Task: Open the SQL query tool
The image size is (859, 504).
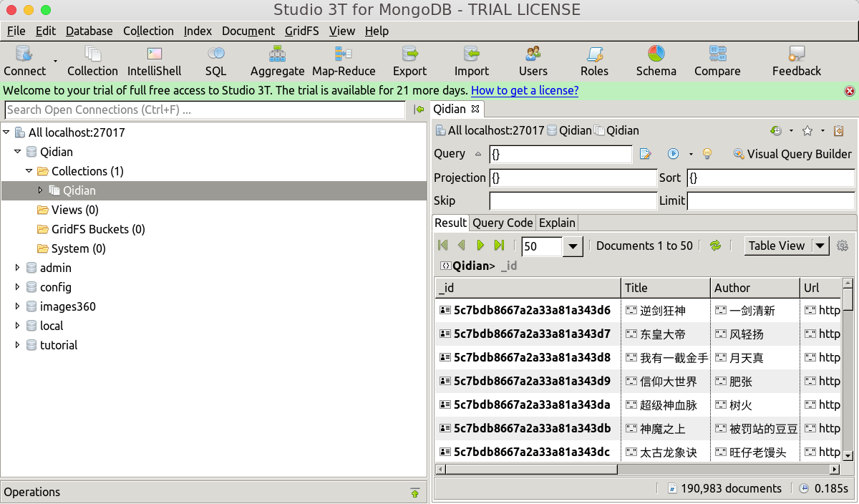Action: click(x=215, y=61)
